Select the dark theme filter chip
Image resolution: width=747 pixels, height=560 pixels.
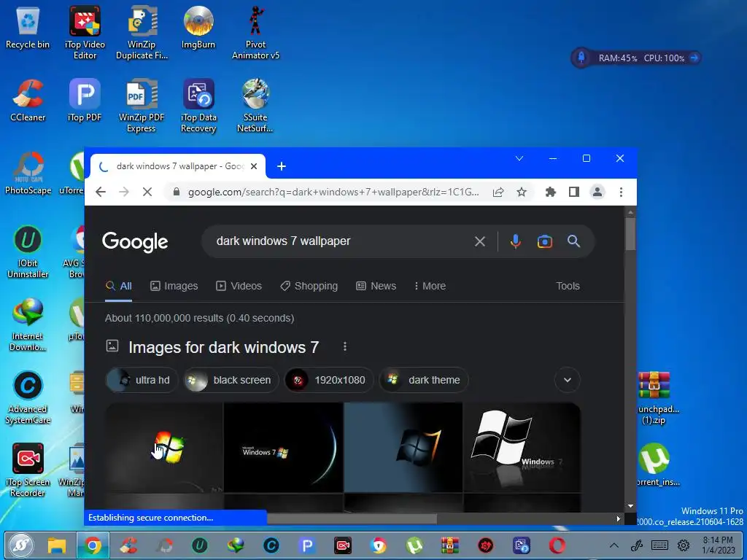click(424, 380)
